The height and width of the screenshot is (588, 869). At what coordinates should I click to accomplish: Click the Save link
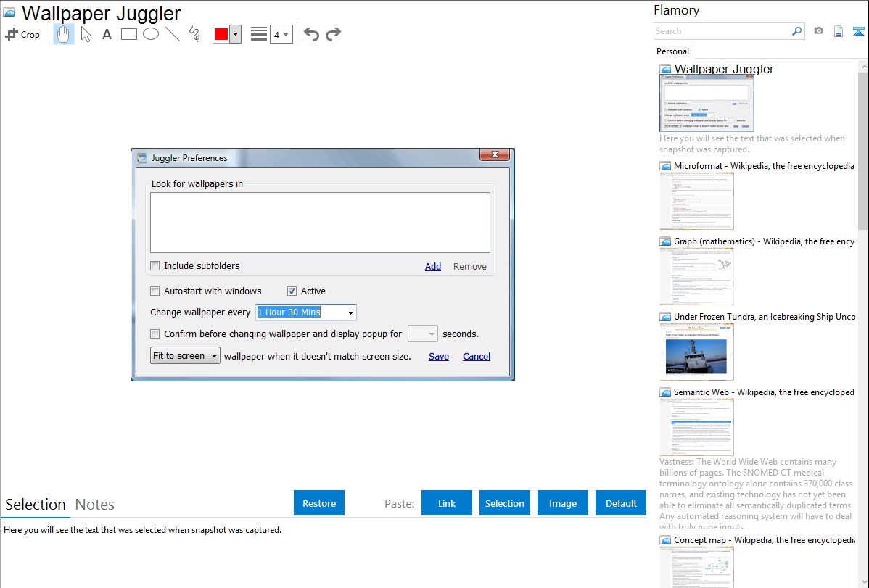pyautogui.click(x=439, y=356)
